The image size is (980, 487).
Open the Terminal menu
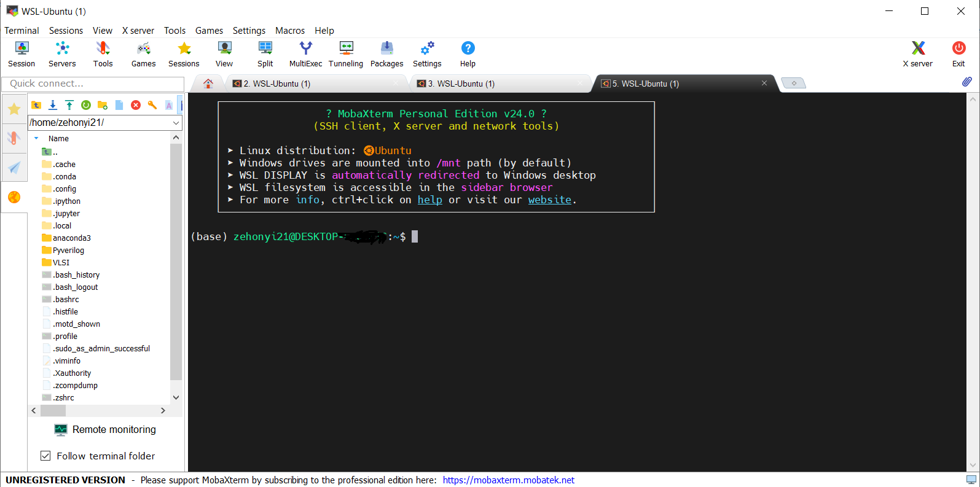click(22, 31)
